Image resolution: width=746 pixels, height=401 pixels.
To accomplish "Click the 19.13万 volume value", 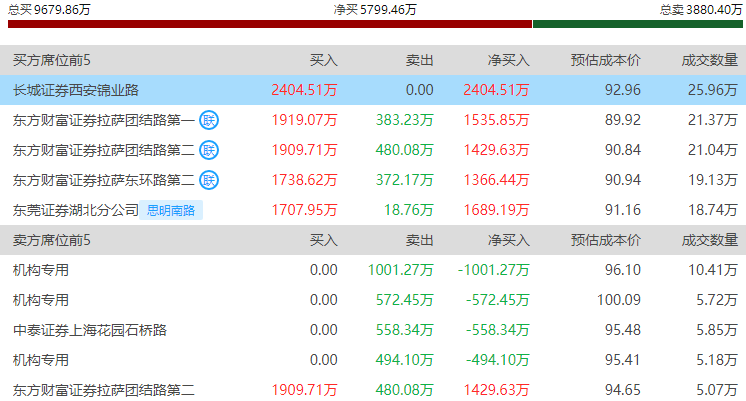I will click(713, 180).
